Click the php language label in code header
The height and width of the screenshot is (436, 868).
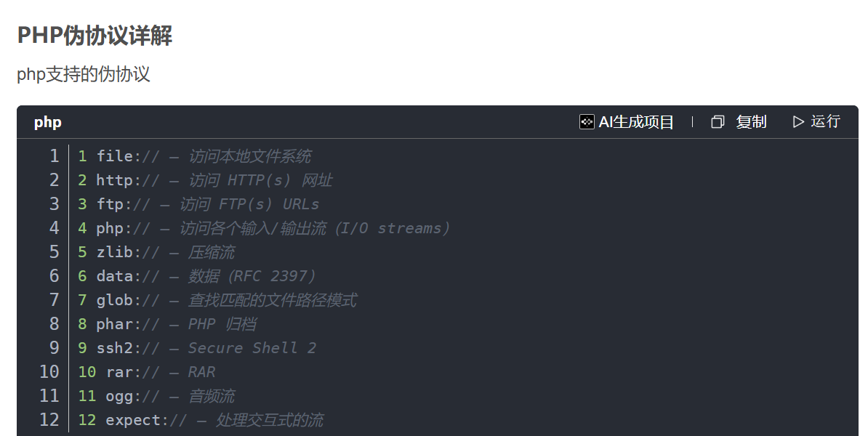point(48,122)
